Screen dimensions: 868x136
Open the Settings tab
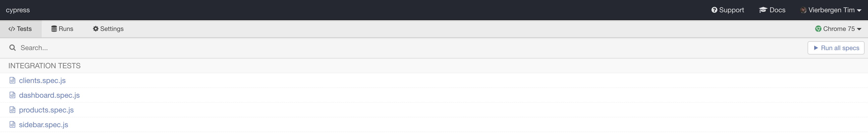(108, 29)
